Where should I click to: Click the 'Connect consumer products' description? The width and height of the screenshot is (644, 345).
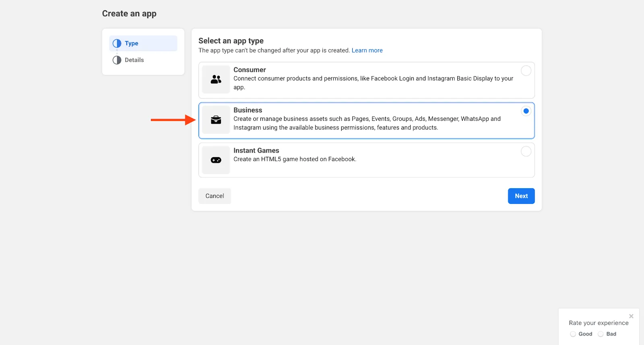click(x=373, y=83)
